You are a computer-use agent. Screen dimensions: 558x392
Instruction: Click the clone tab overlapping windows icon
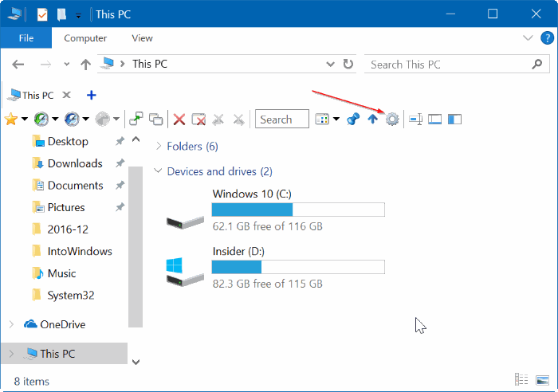pos(156,120)
